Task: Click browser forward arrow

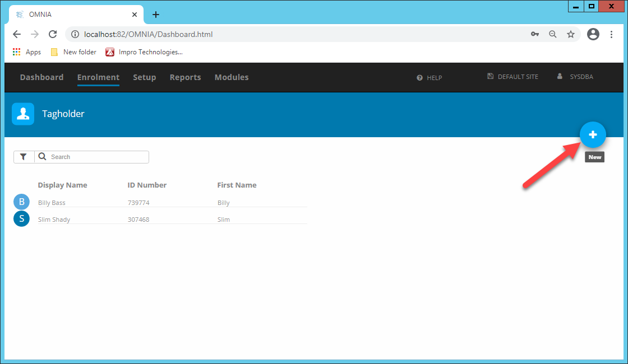Action: coord(35,34)
